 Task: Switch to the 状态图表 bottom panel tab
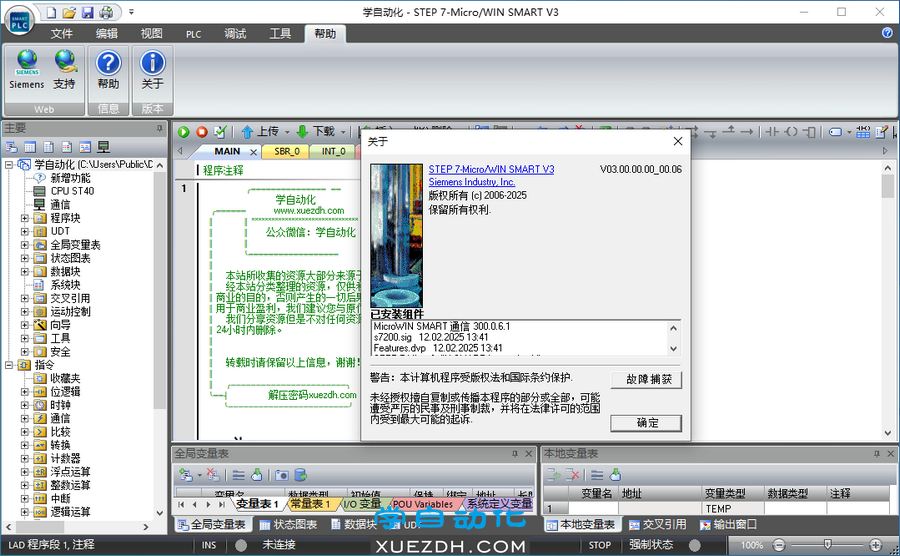coord(289,524)
